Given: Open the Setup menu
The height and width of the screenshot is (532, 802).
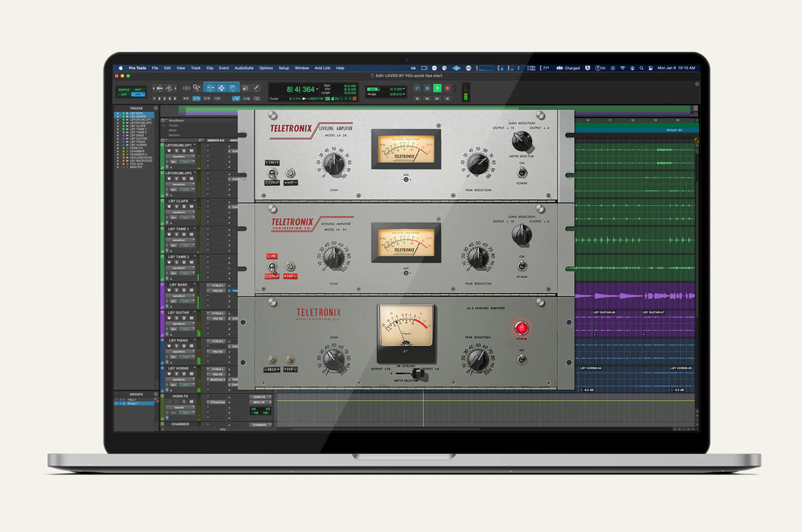Looking at the screenshot, I should [x=283, y=68].
